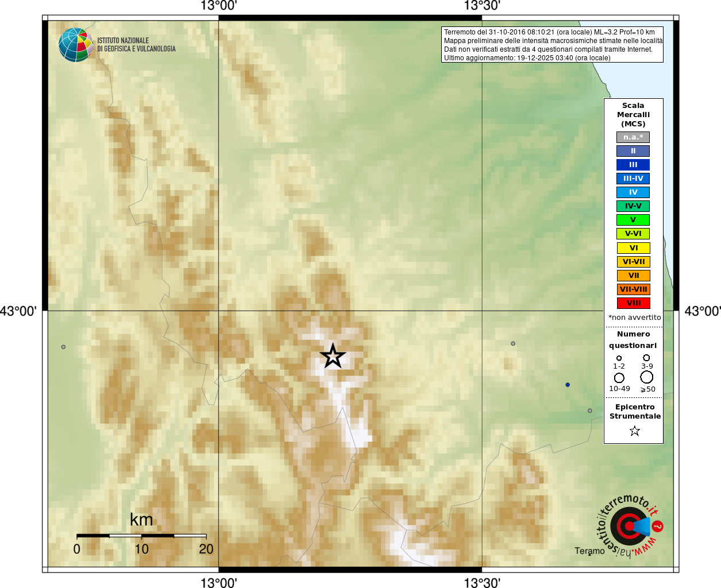Click the VII intensity orange swatch
721x588 pixels.
(x=633, y=276)
